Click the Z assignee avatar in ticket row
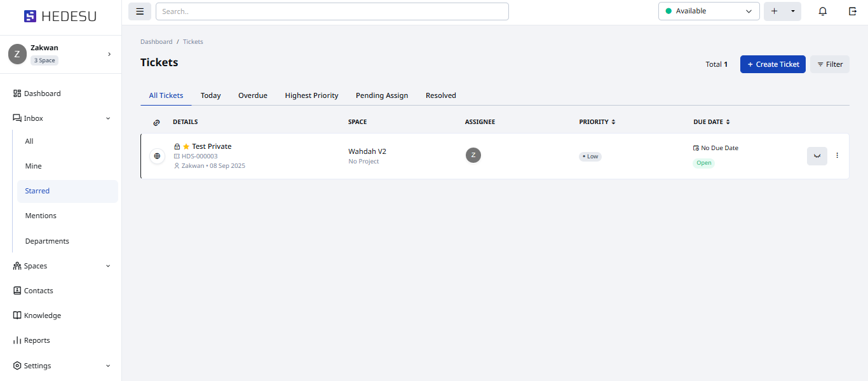The width and height of the screenshot is (868, 381). (473, 155)
